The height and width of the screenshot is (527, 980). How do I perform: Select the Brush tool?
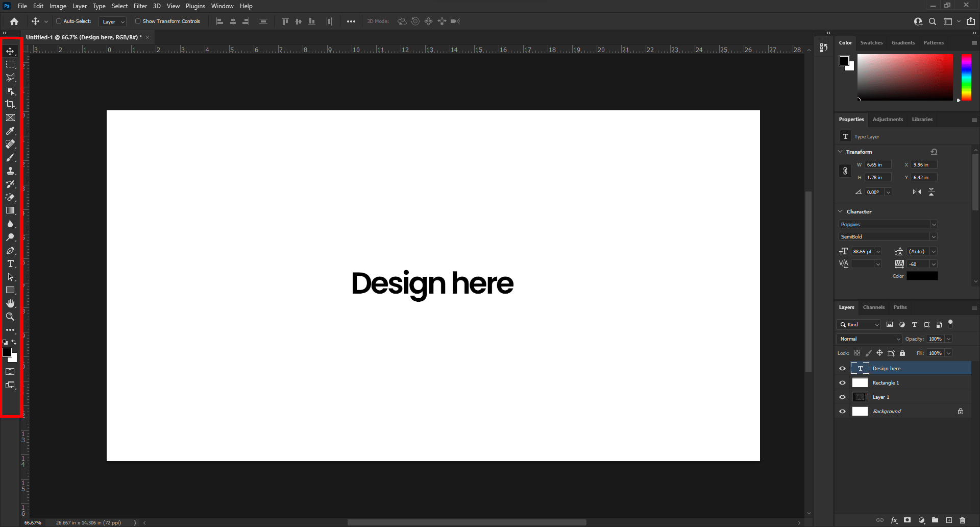[10, 157]
